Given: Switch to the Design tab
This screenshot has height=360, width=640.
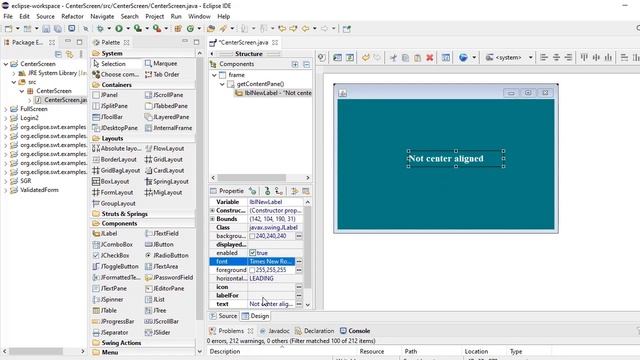Looking at the screenshot, I should [x=255, y=316].
